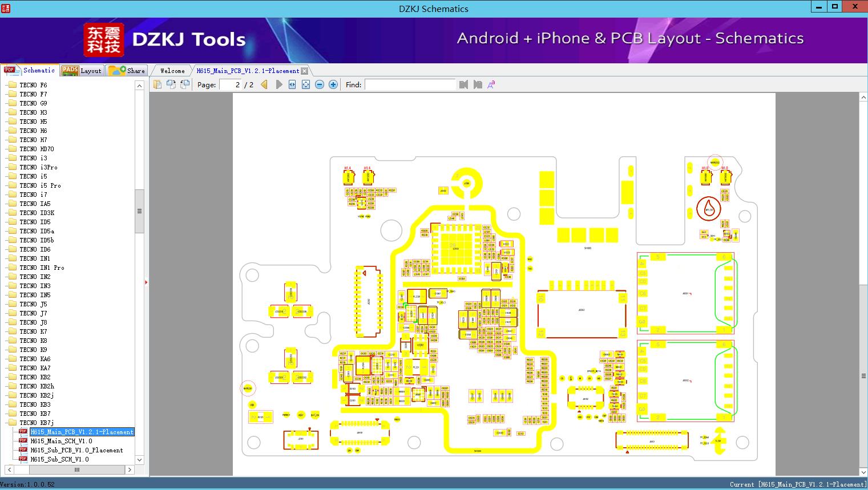868x490 pixels.
Task: Select TECNO J7 folder
Action: pyautogui.click(x=33, y=313)
